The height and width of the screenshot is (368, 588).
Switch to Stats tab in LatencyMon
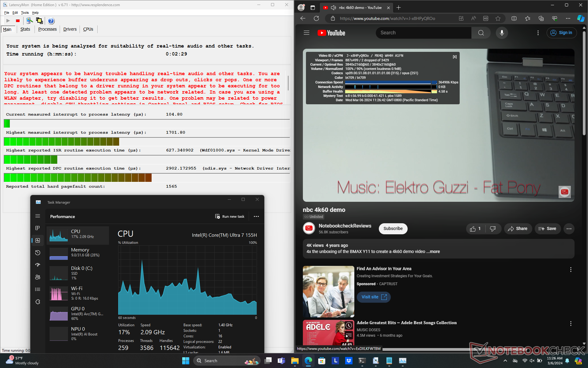(25, 29)
